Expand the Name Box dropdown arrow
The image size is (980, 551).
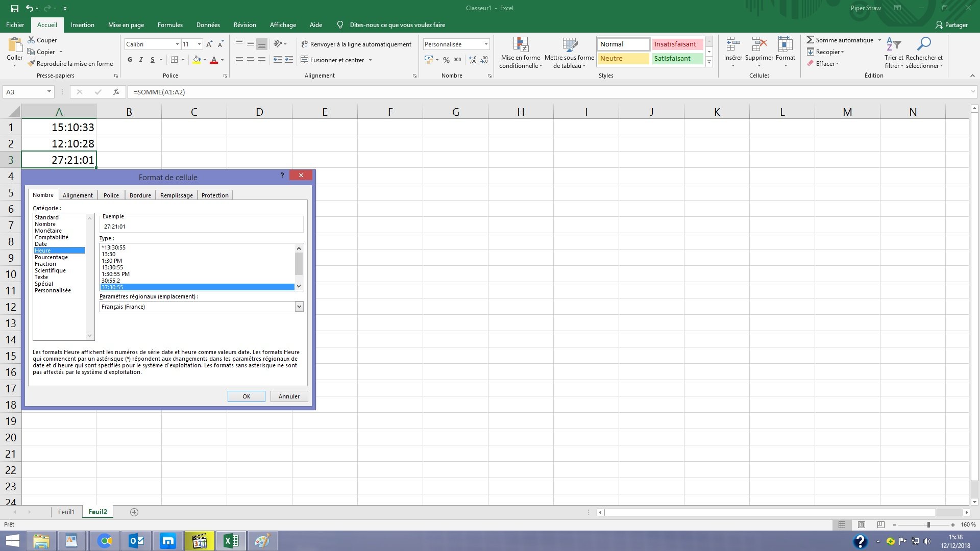[49, 92]
